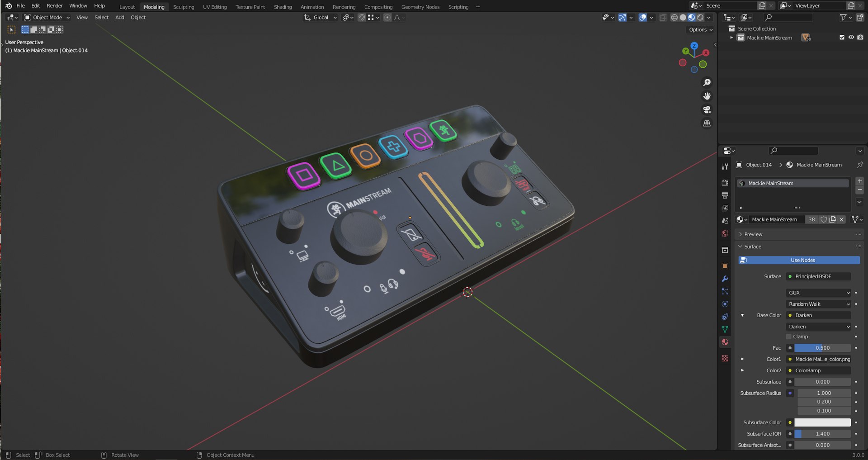Open the GGX distribution dropdown
The image size is (868, 460).
(x=819, y=293)
